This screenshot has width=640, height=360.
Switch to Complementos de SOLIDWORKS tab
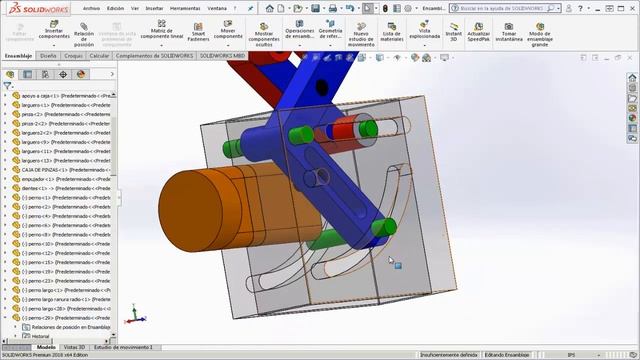[154, 56]
